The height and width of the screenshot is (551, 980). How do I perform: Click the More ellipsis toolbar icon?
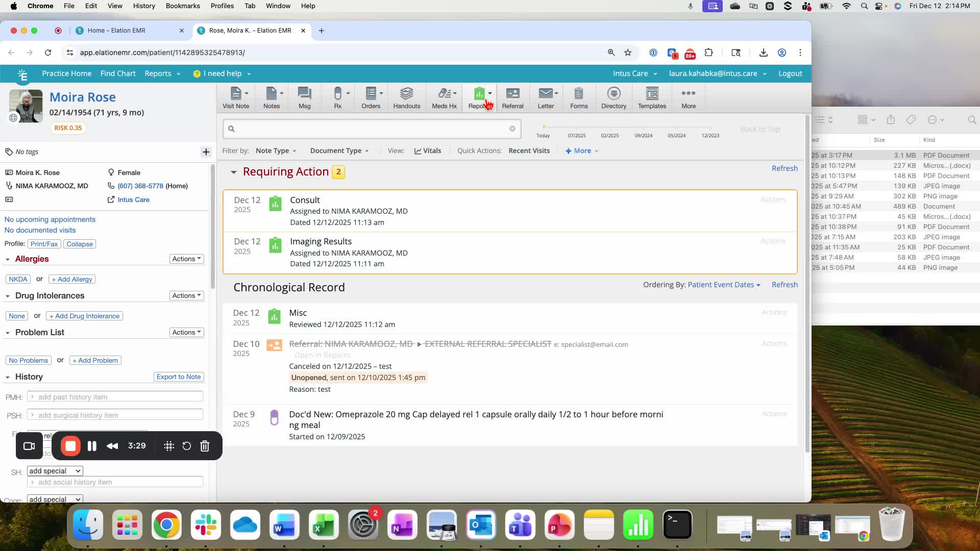pos(689,97)
